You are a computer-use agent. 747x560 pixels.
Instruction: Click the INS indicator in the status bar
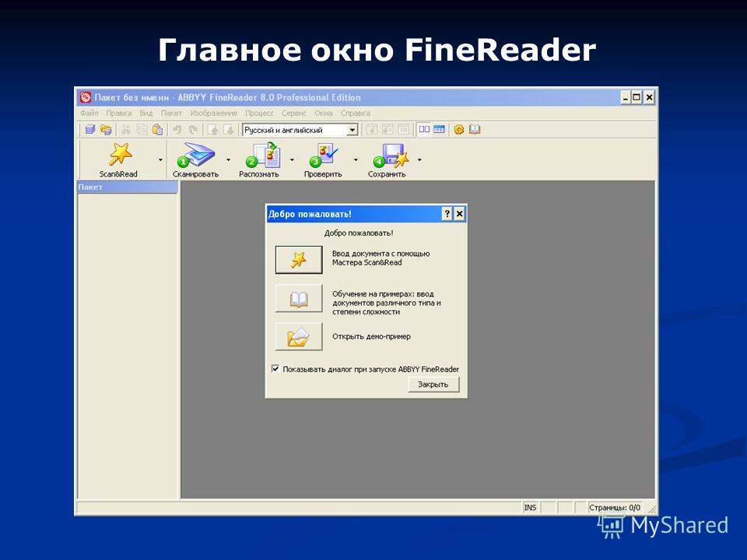point(530,508)
